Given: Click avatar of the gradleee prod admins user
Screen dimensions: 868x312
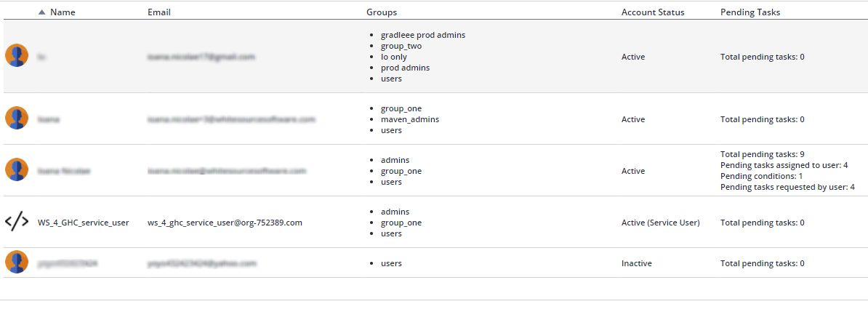Looking at the screenshot, I should (x=17, y=56).
